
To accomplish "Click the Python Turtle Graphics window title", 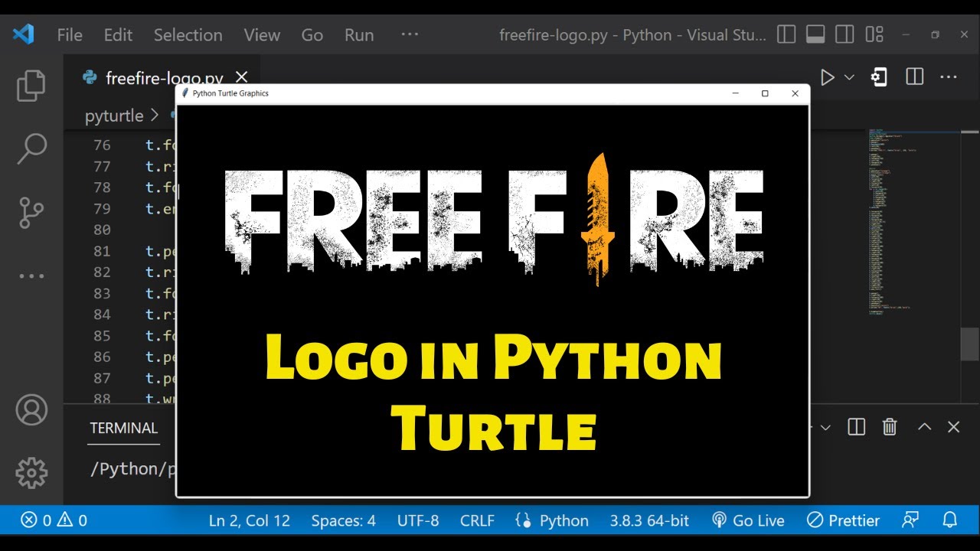I will (230, 93).
